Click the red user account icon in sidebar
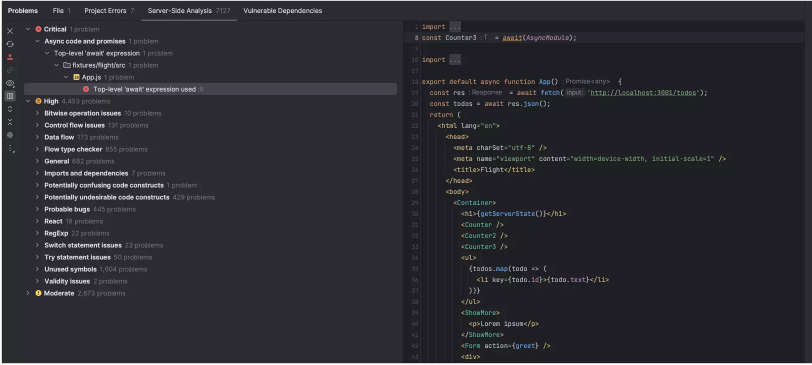Viewport: 812px width, 365px height. pos(10,57)
